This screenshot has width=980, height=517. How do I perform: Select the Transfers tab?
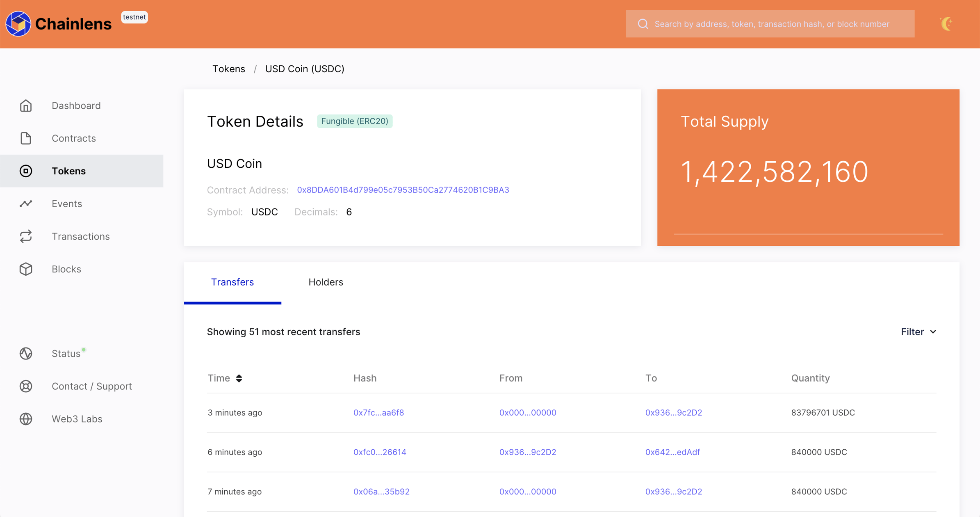pyautogui.click(x=232, y=282)
